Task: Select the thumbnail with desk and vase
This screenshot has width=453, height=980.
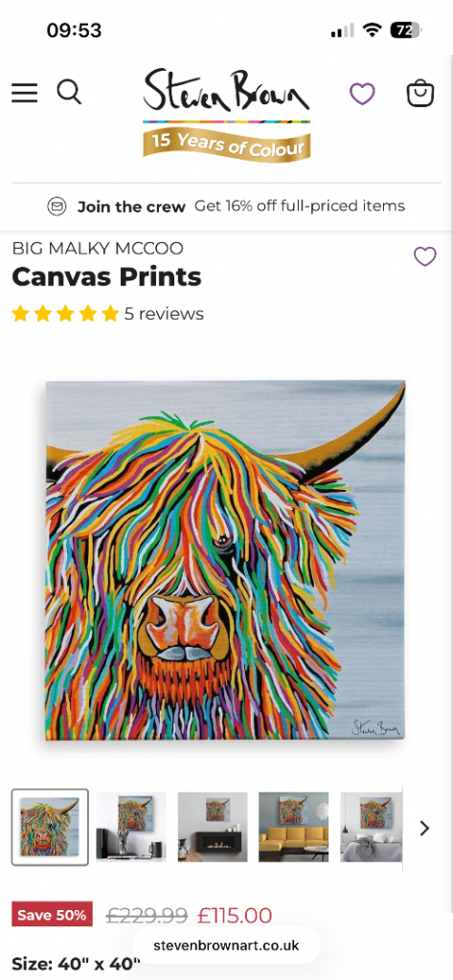Action: pyautogui.click(x=131, y=827)
